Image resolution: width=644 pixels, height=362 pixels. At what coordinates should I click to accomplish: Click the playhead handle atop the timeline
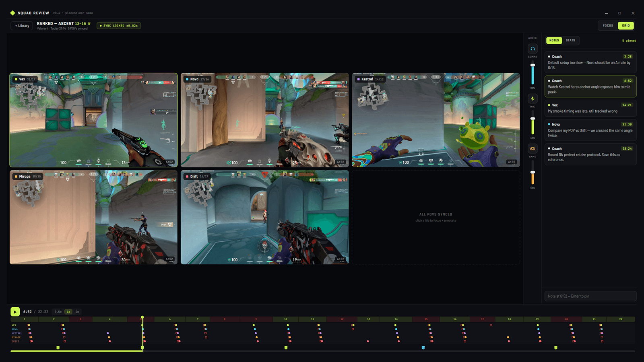point(142,317)
